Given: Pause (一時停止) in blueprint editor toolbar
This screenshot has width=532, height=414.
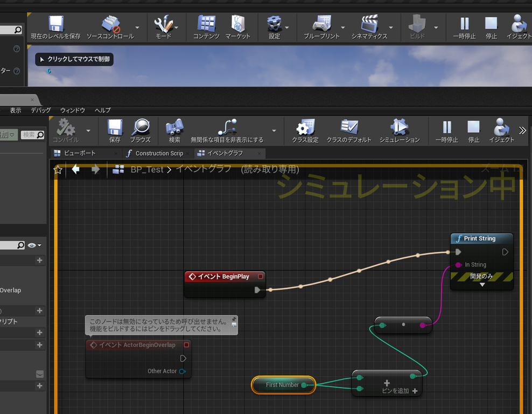Looking at the screenshot, I should pos(446,131).
